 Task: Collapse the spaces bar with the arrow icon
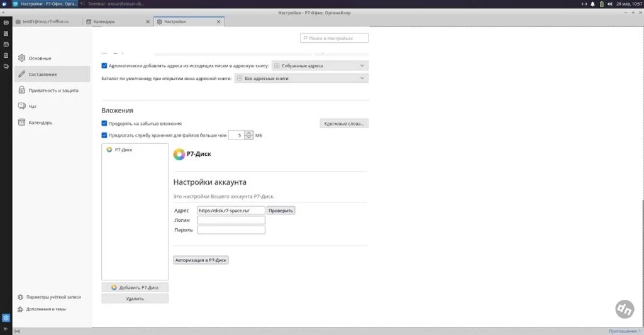coord(6,329)
